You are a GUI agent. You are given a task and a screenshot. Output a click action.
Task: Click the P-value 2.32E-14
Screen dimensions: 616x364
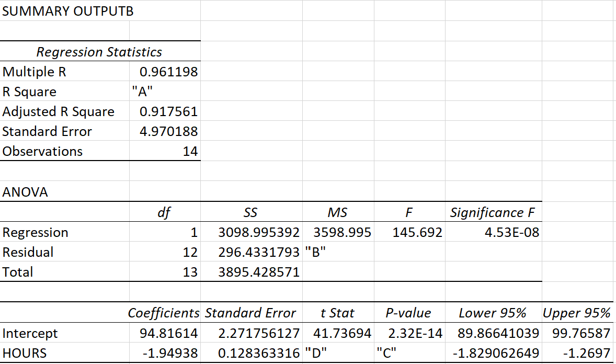[415, 333]
